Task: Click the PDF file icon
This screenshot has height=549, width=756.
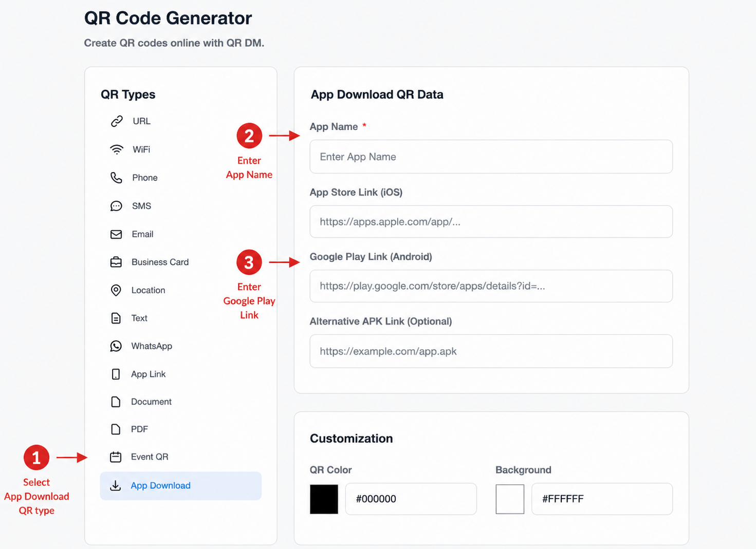Action: click(116, 429)
